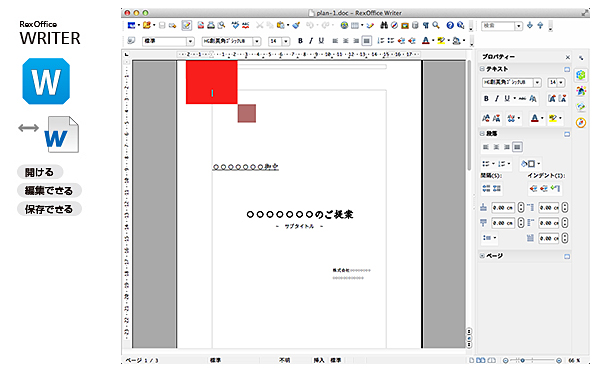Open the paragraph style dropdown in the toolbar

pyautogui.click(x=190, y=41)
